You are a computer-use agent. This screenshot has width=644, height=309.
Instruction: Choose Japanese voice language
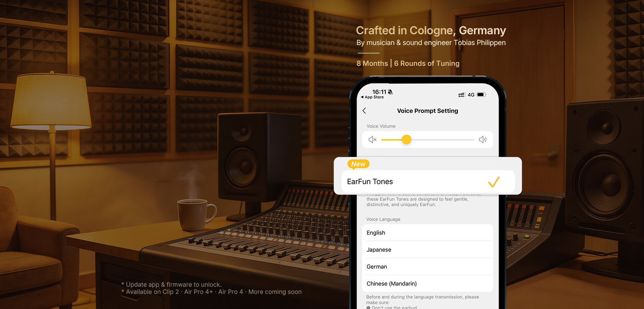click(x=428, y=250)
